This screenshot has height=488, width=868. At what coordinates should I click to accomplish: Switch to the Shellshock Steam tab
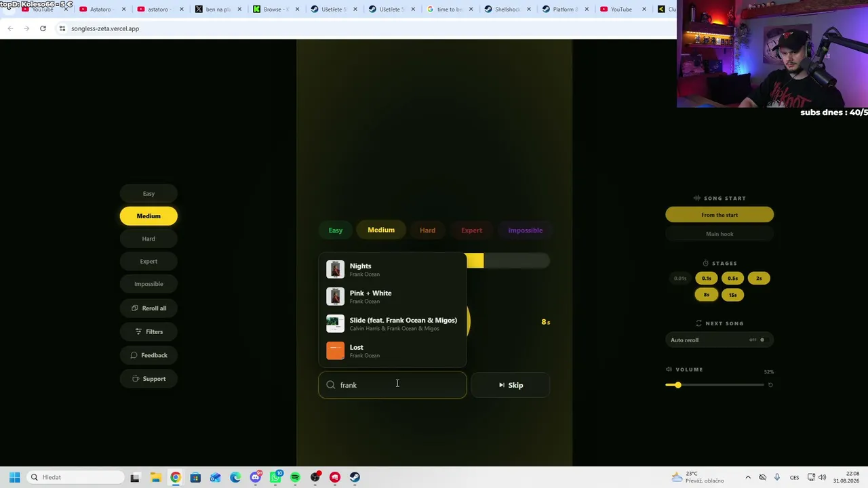508,9
